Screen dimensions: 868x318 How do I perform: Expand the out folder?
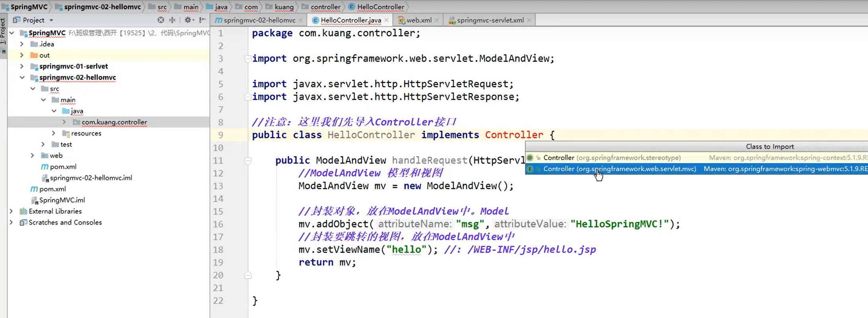[22, 55]
